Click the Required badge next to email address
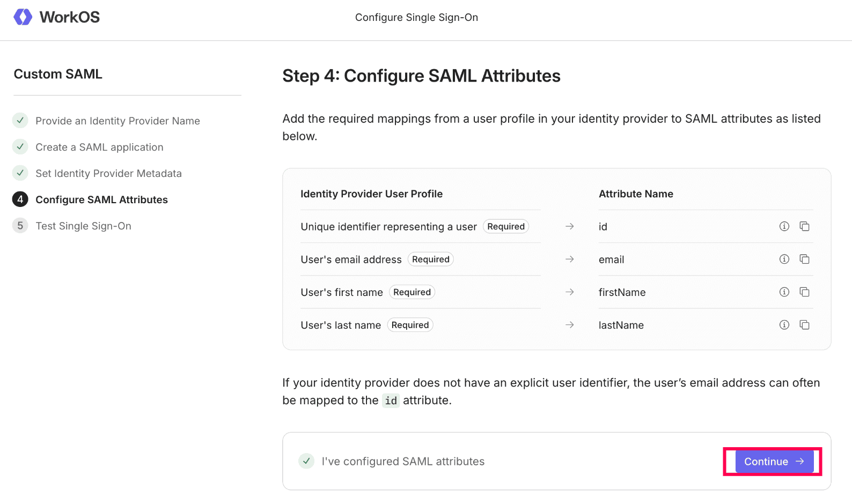 point(430,260)
